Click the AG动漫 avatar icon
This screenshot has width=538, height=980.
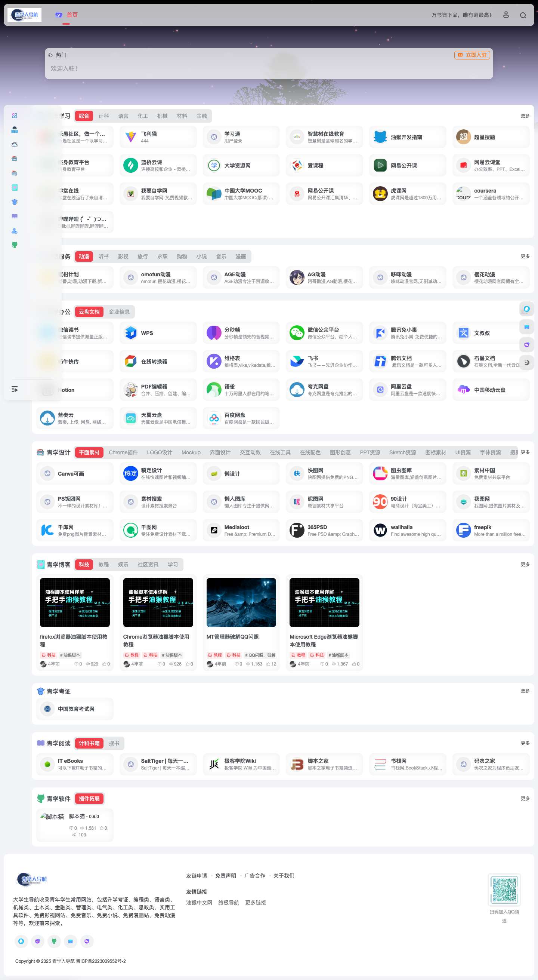[297, 278]
